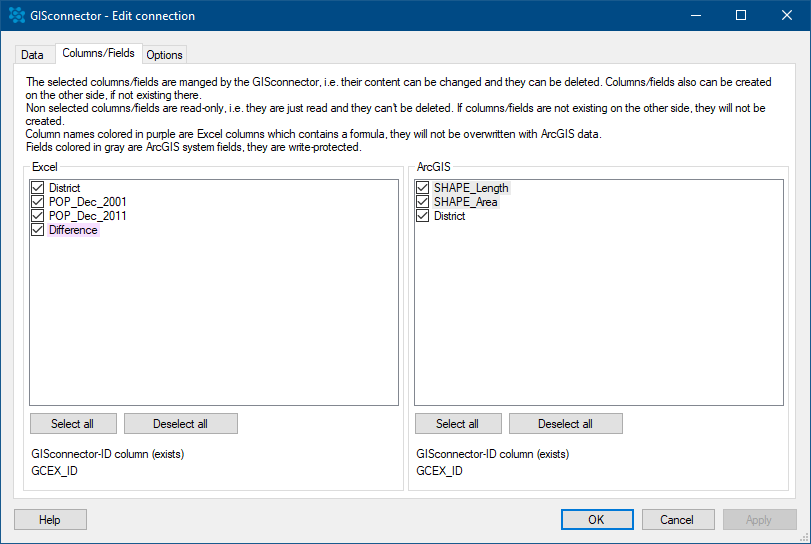The width and height of the screenshot is (811, 544).
Task: Click the GISconnector app icon in title bar
Action: tap(17, 15)
